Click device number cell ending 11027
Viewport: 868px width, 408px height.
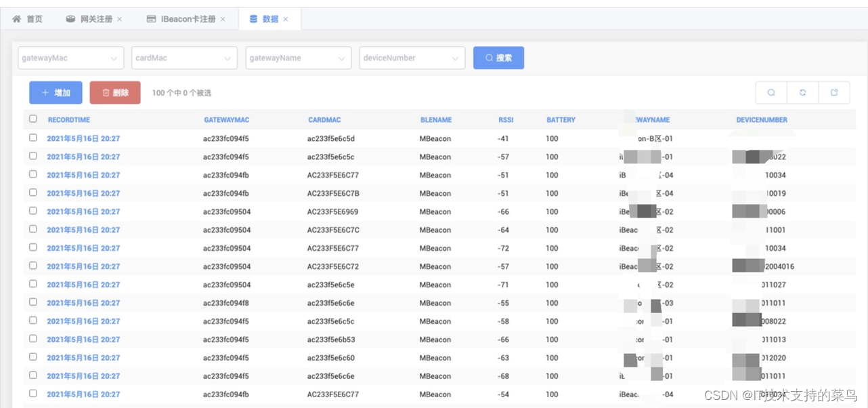(x=774, y=285)
